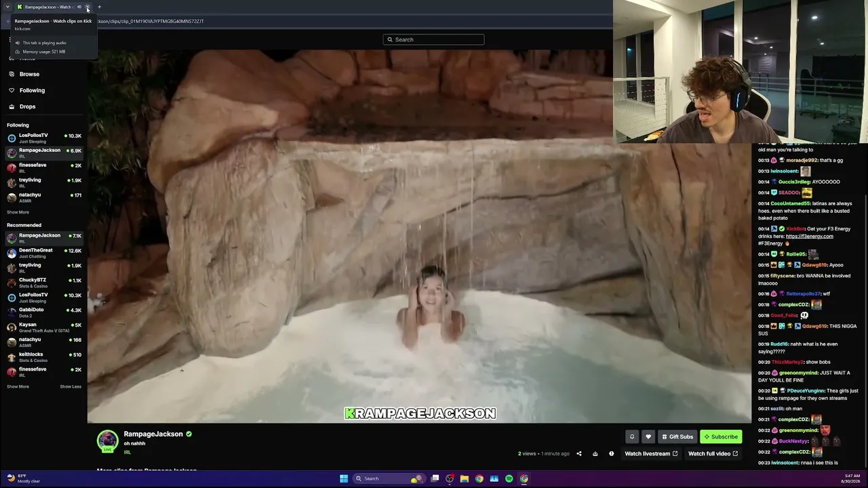Open File Explorer from the taskbar

(465, 479)
